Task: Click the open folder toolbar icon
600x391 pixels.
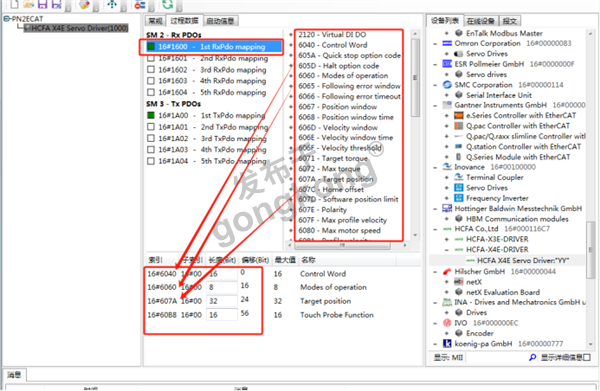Action: [29, 4]
